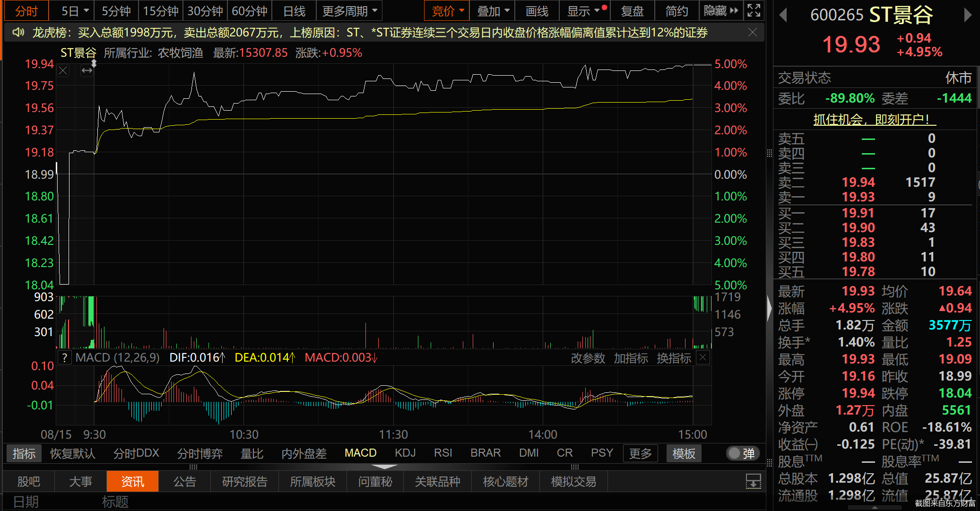Switch to 15分钟 chart
This screenshot has height=511, width=980.
pos(161,11)
